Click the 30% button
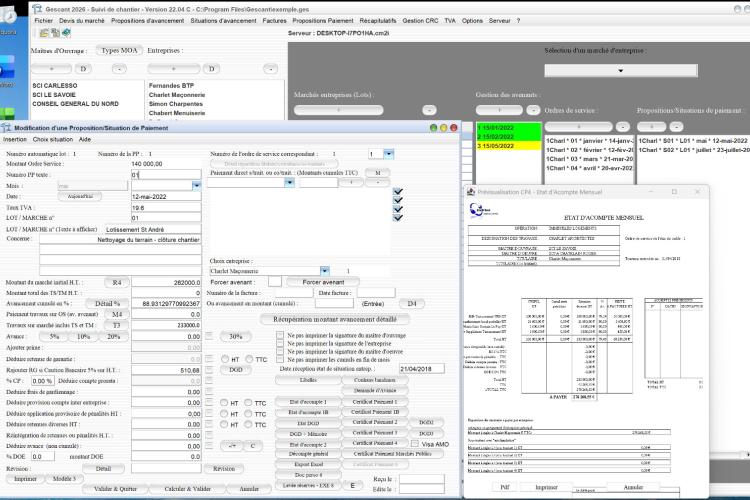 pyautogui.click(x=235, y=336)
